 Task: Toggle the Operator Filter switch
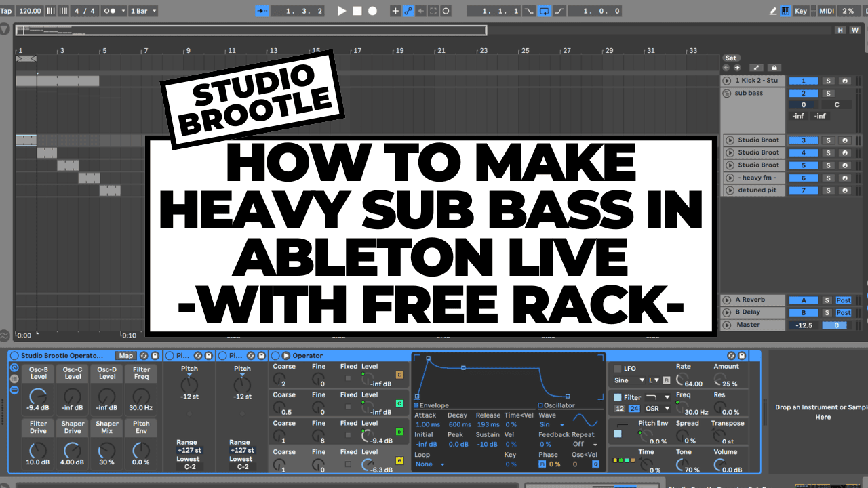(x=617, y=397)
